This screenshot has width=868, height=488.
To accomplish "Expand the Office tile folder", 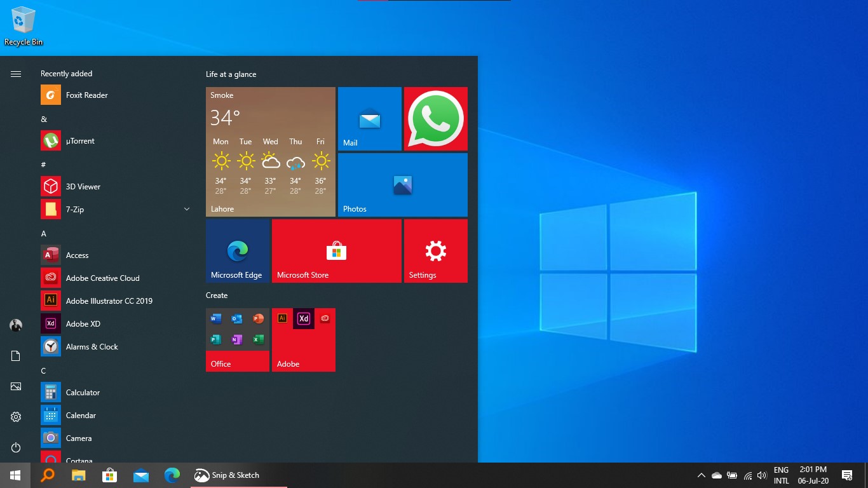I will [238, 340].
